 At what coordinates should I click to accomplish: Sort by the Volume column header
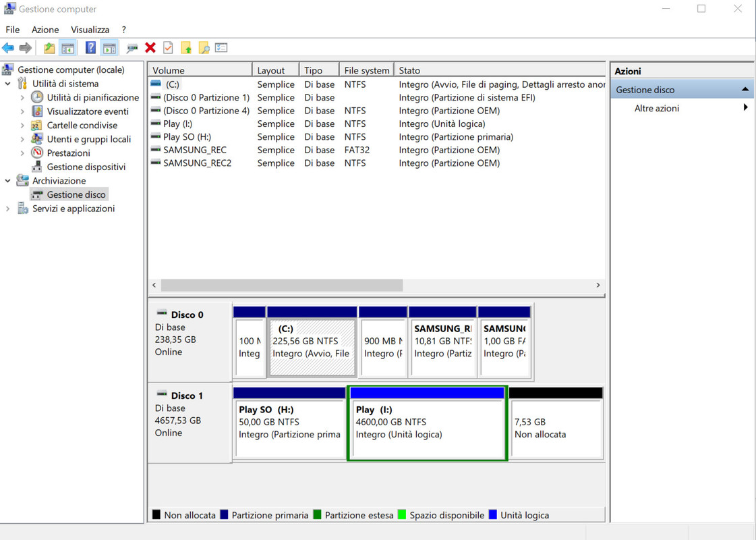click(200, 70)
